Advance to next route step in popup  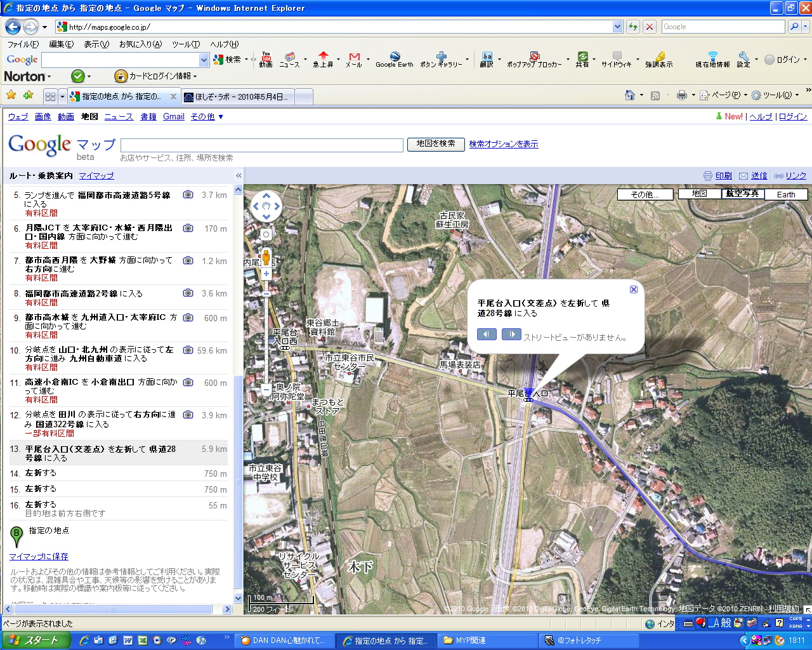[x=511, y=335]
